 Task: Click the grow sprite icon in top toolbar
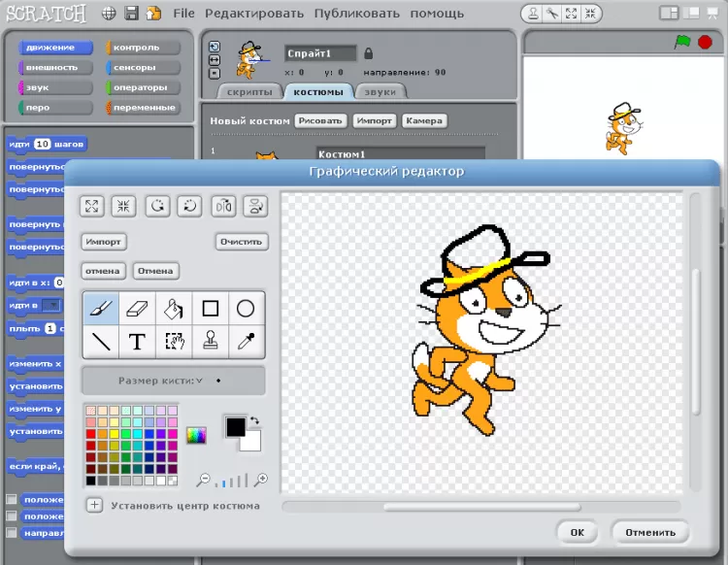click(x=571, y=14)
